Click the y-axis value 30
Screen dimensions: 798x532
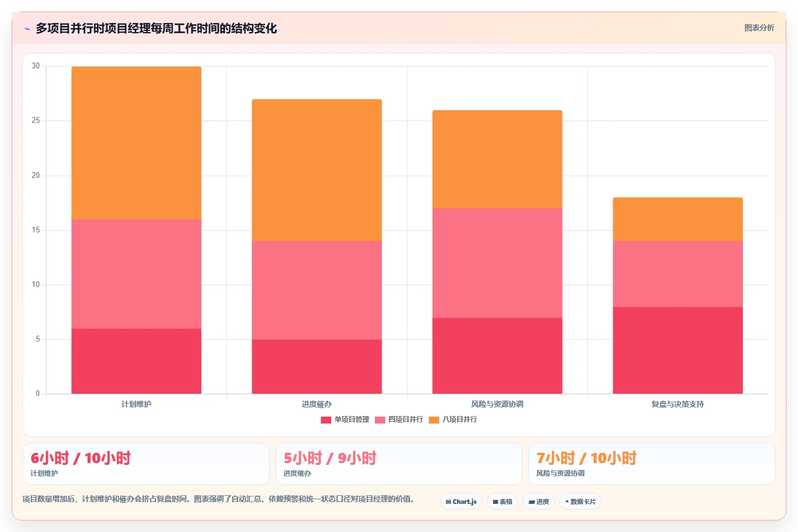tap(36, 66)
